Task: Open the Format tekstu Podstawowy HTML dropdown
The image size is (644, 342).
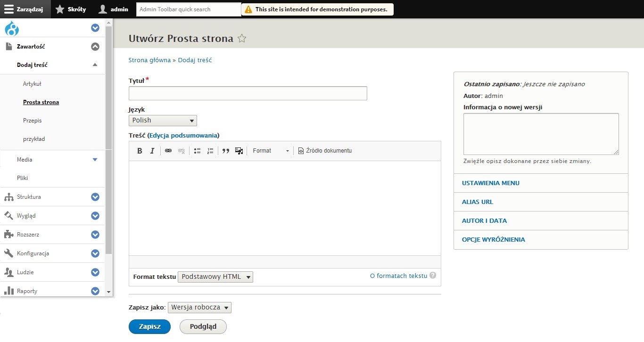Action: tap(215, 277)
